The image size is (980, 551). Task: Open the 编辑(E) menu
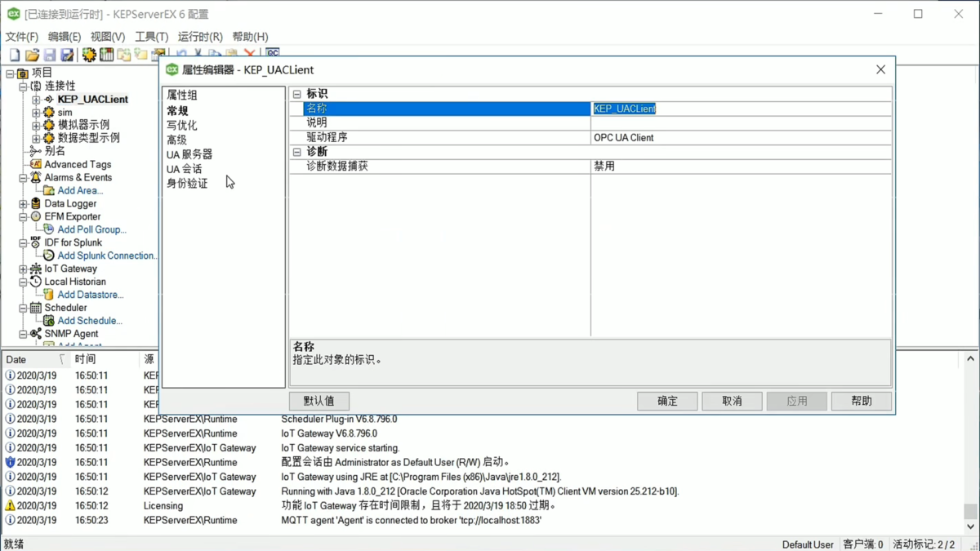pyautogui.click(x=65, y=37)
